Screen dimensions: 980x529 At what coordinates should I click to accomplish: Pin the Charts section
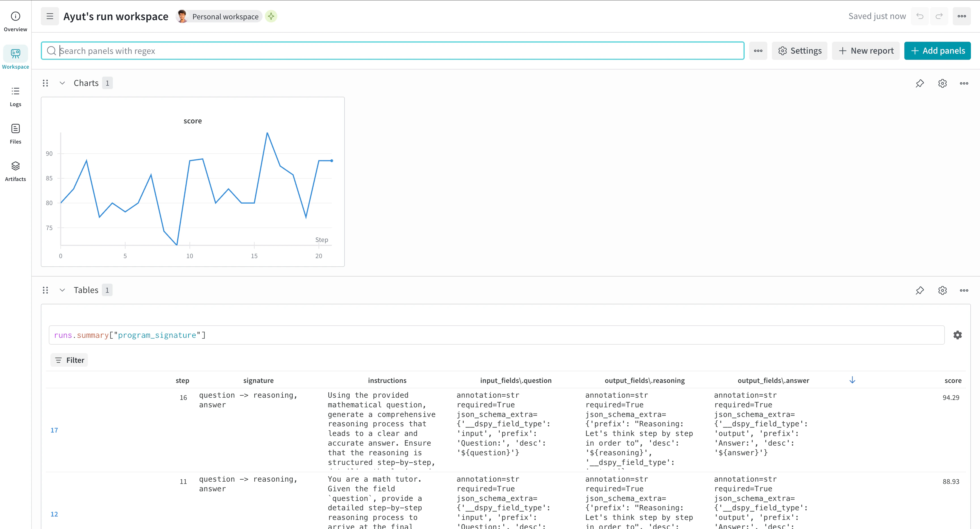920,83
